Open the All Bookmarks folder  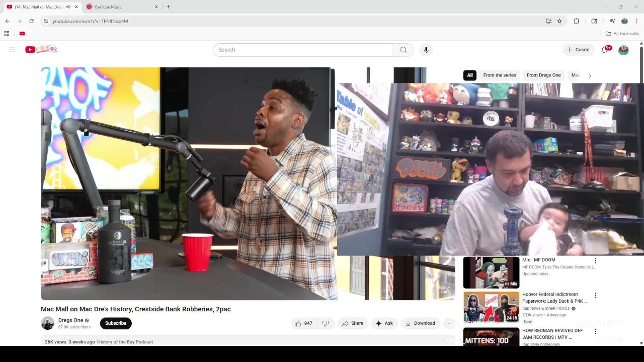pos(622,34)
